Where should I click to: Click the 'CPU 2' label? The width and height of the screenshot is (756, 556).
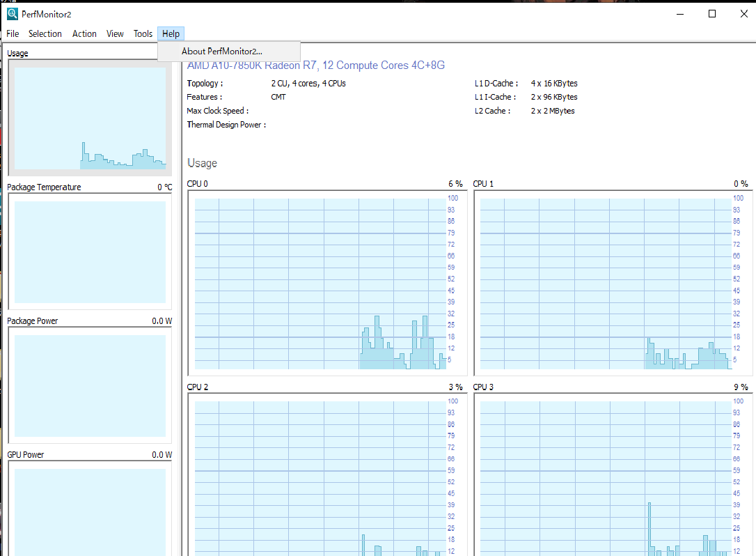[198, 387]
